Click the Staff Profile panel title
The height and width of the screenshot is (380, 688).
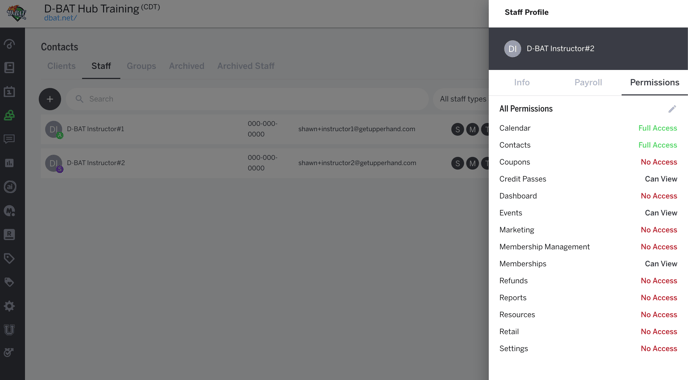(x=526, y=12)
